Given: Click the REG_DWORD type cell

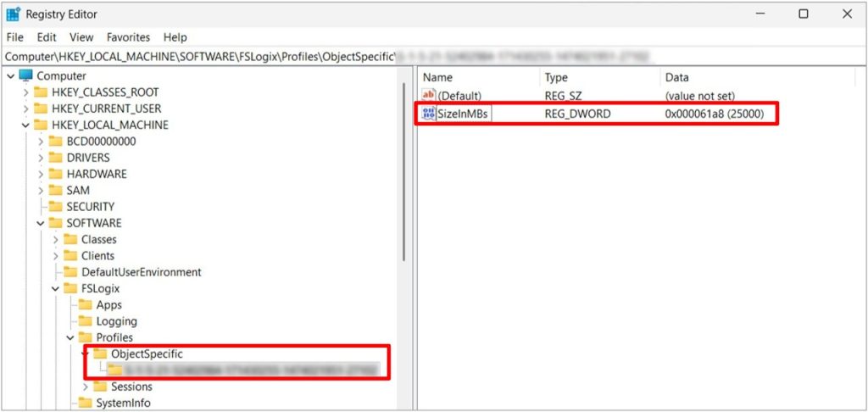Looking at the screenshot, I should tap(577, 114).
